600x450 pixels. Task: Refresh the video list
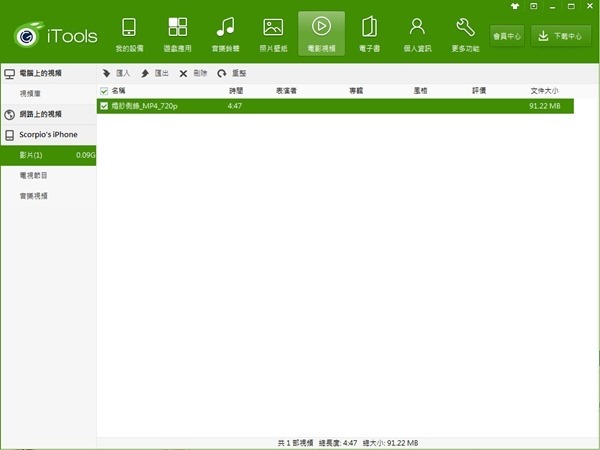pos(232,73)
